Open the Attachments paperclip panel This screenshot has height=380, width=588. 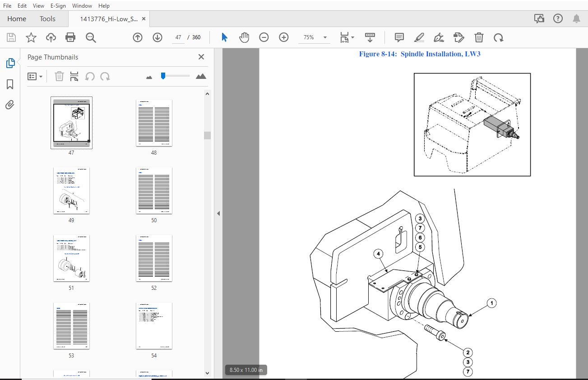point(10,105)
